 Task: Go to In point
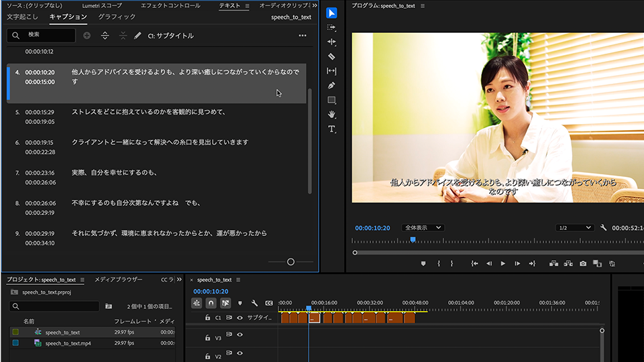(x=474, y=263)
